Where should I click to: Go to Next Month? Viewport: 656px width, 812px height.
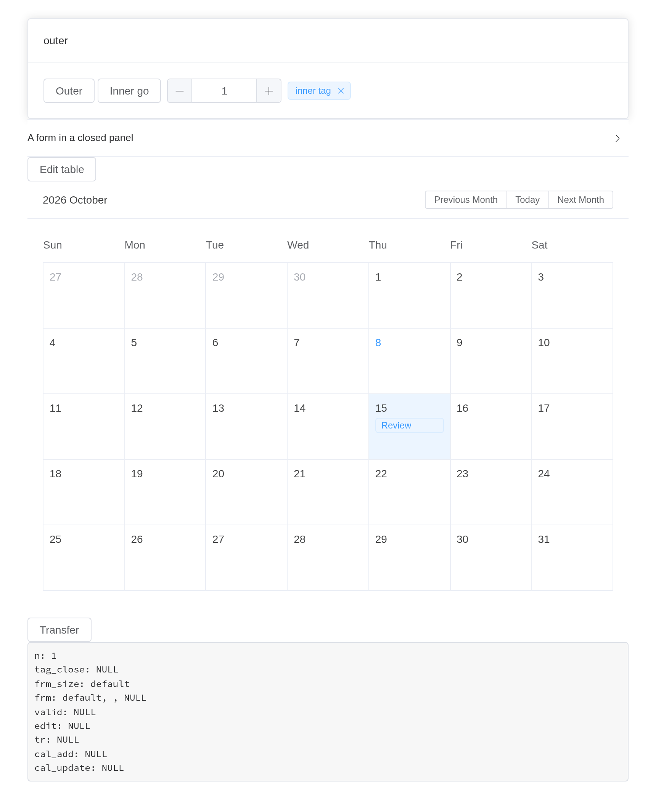(580, 200)
